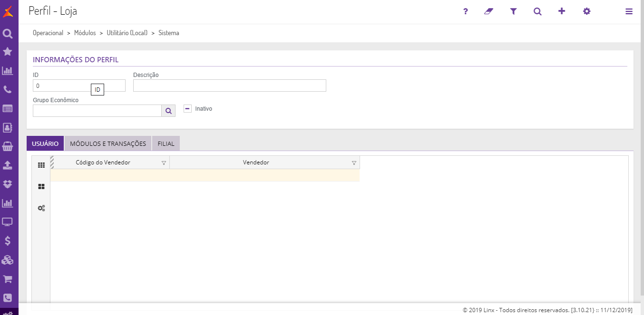Open the gear settings icon in header
This screenshot has width=644, height=315.
pyautogui.click(x=587, y=11)
